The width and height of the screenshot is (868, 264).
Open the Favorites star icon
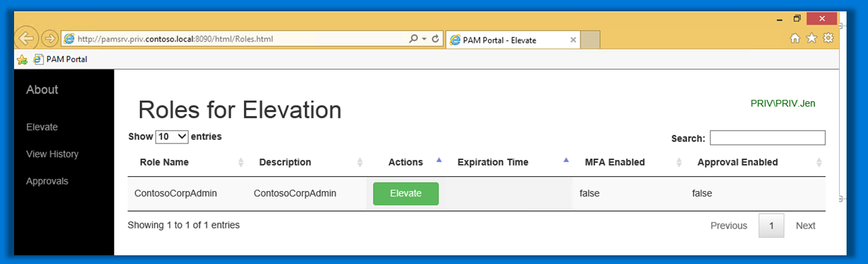coord(812,39)
